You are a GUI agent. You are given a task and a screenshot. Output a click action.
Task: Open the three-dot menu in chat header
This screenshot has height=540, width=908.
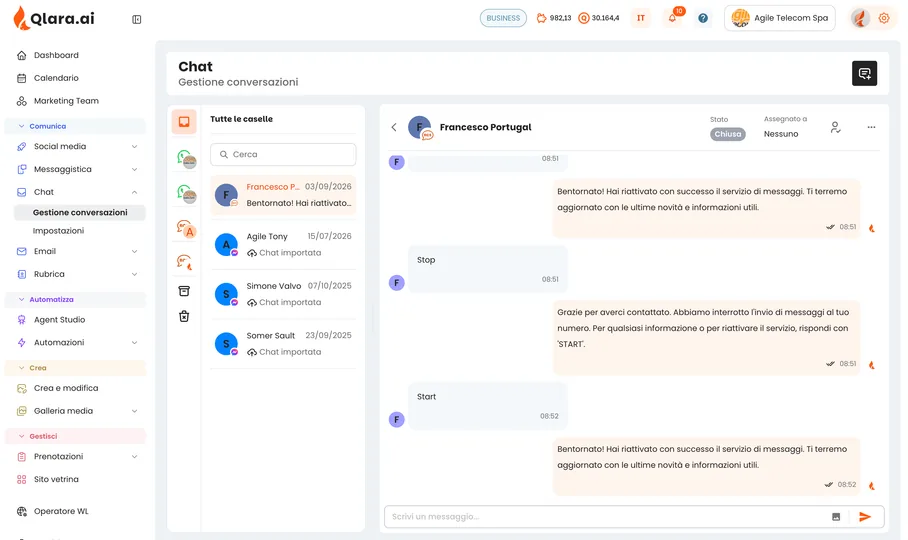[x=871, y=127]
